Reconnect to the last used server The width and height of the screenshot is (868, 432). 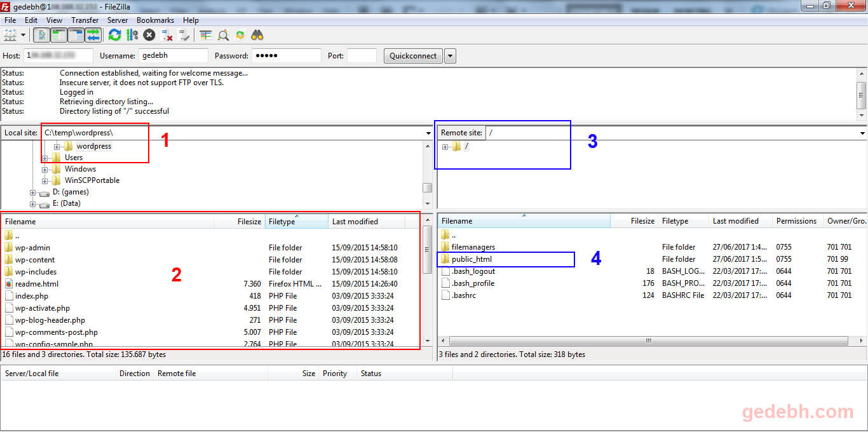184,35
